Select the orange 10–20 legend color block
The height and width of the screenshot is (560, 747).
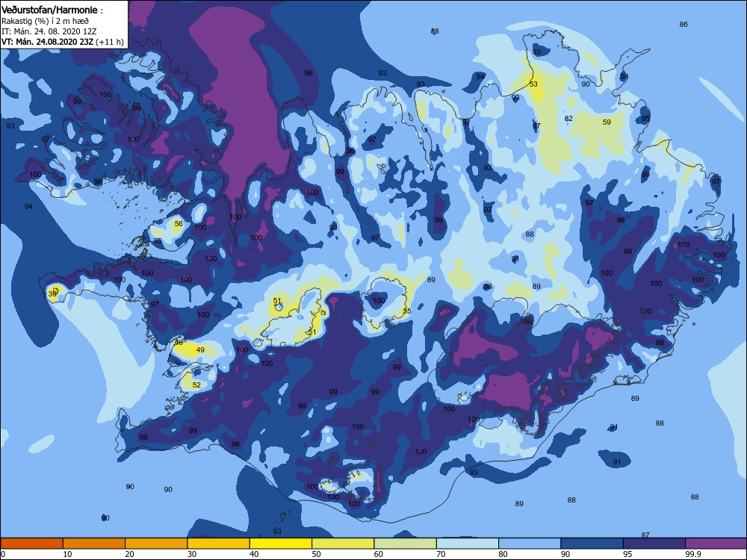pos(94,544)
